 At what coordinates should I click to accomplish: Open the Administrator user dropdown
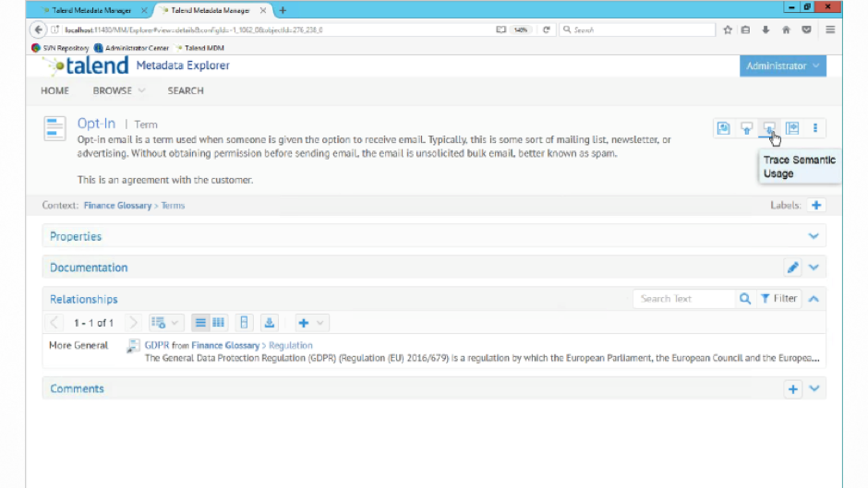pos(783,65)
